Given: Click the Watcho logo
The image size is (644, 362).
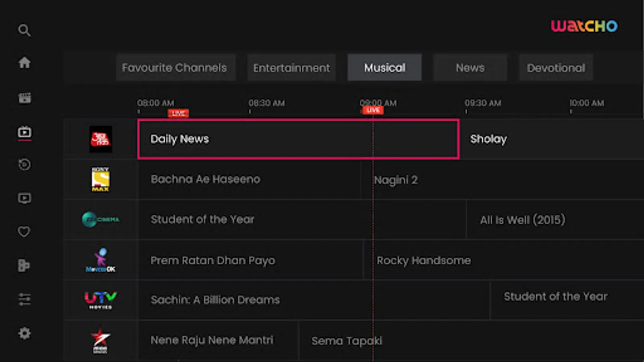Looking at the screenshot, I should click(584, 26).
